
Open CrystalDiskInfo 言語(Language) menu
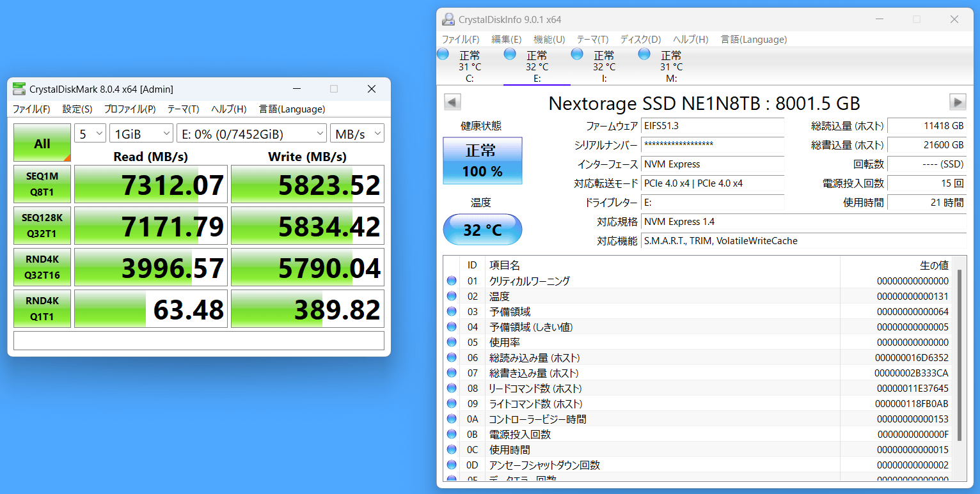click(x=754, y=40)
